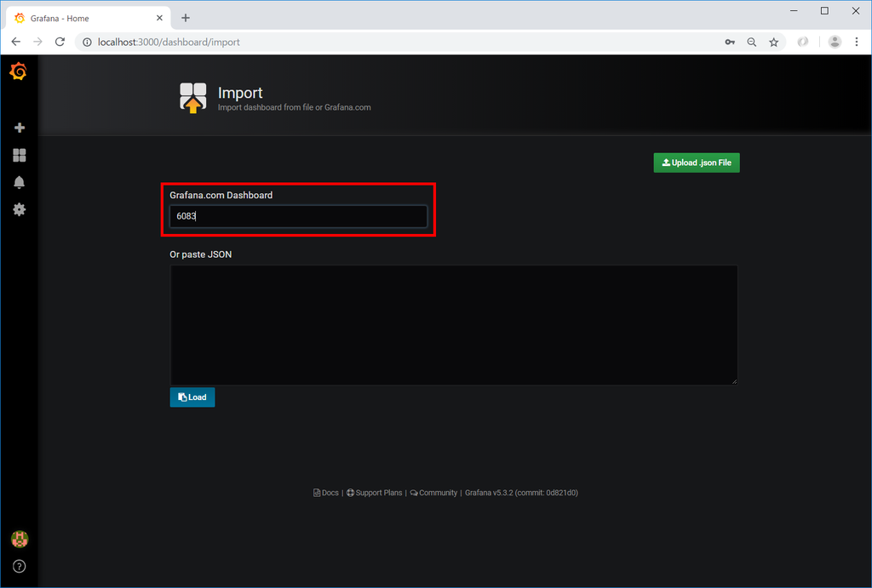The width and height of the screenshot is (872, 588).
Task: Maximize the browser window
Action: [x=824, y=11]
